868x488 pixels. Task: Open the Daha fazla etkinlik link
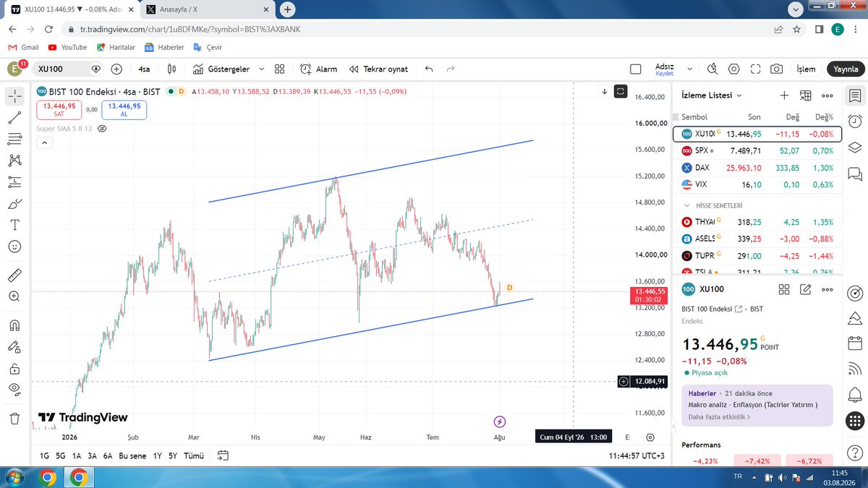[719, 416]
